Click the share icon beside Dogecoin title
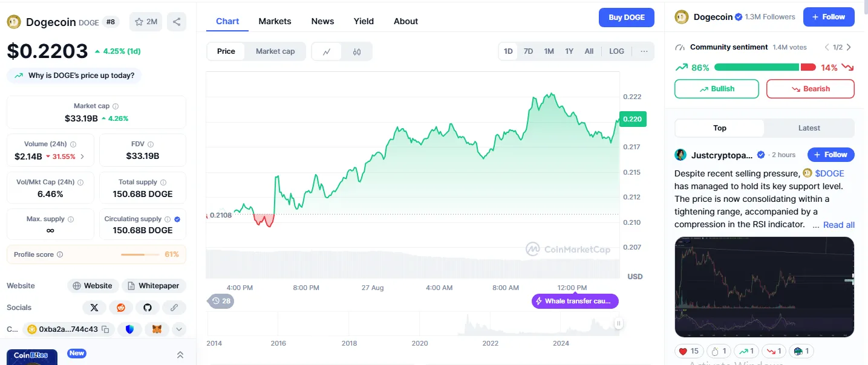Image resolution: width=868 pixels, height=365 pixels. (177, 22)
